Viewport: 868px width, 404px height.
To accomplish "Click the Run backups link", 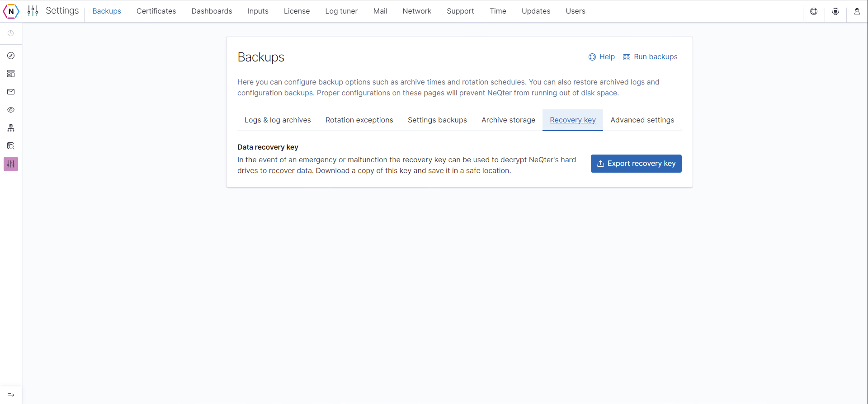I will coord(650,57).
